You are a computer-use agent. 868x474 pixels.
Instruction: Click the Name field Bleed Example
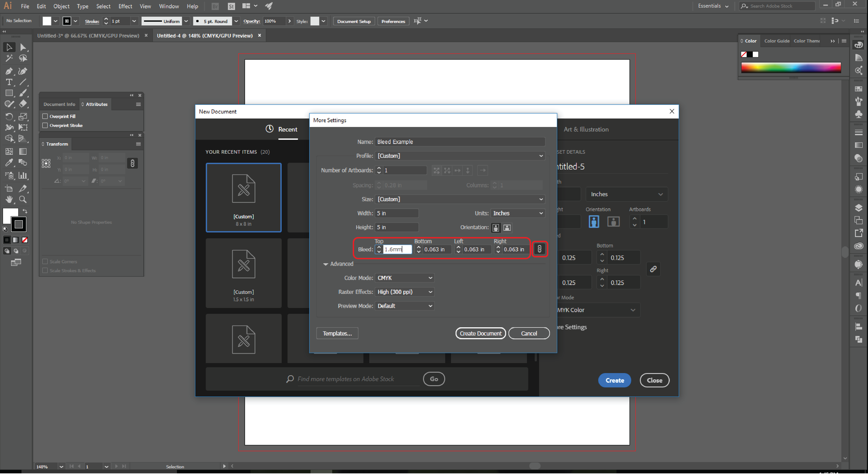point(460,142)
